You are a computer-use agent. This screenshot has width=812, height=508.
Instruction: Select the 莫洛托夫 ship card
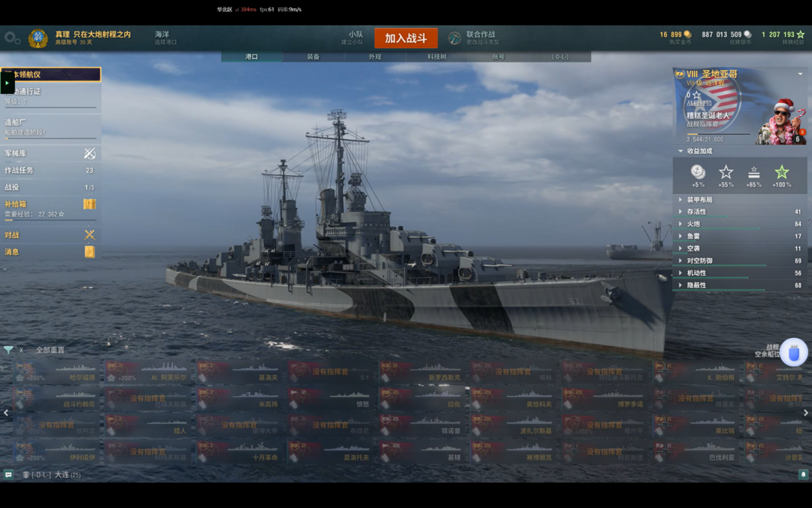330,452
